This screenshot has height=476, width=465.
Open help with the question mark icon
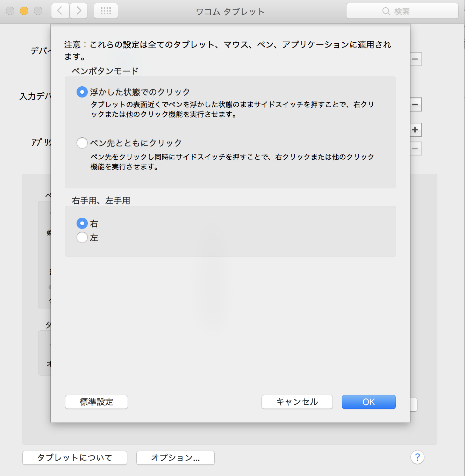pyautogui.click(x=417, y=457)
